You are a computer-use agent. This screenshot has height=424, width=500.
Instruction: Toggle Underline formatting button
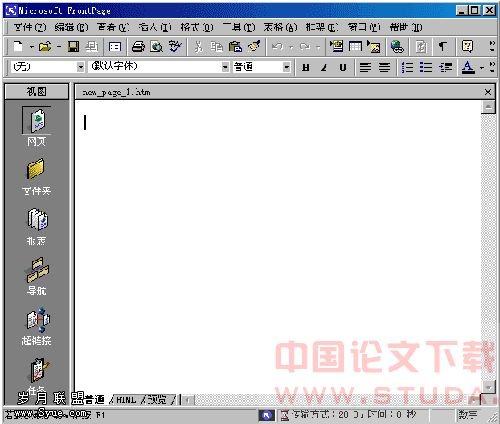pyautogui.click(x=343, y=68)
